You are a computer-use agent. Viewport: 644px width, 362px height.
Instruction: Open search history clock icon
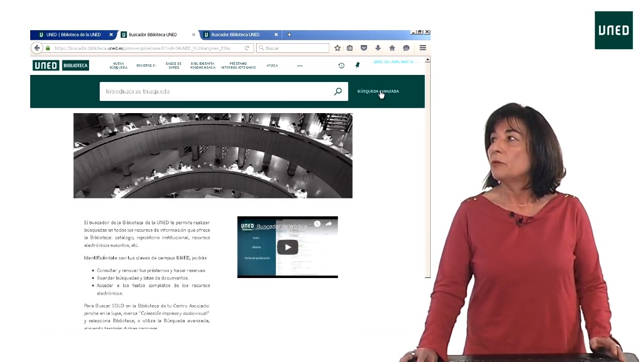[341, 65]
